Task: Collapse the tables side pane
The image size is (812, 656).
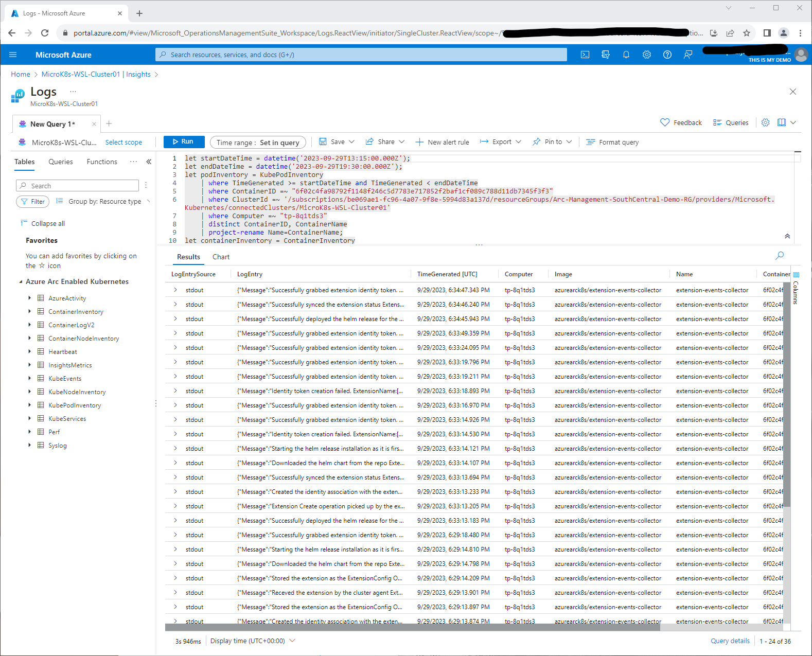Action: point(149,162)
